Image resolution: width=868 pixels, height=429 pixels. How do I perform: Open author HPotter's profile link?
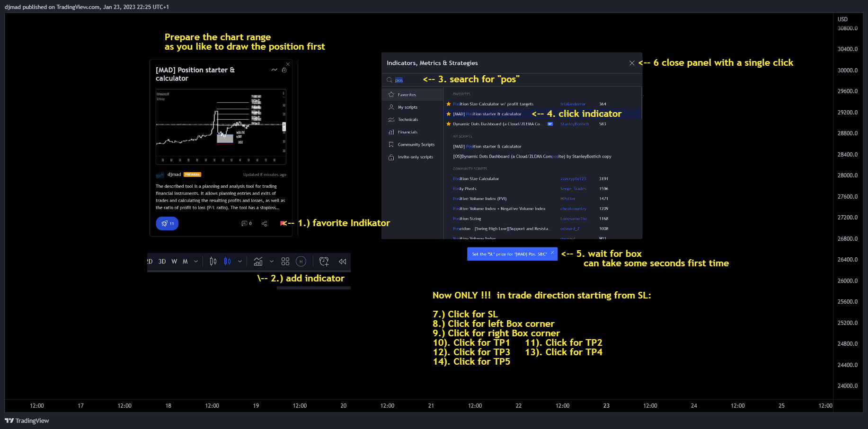(568, 199)
